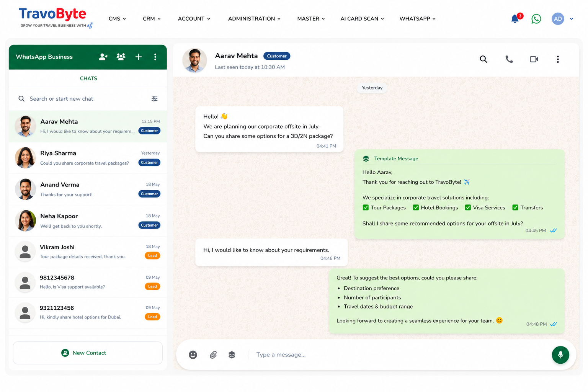Select the CHATS tab
This screenshot has width=588, height=392.
point(88,78)
